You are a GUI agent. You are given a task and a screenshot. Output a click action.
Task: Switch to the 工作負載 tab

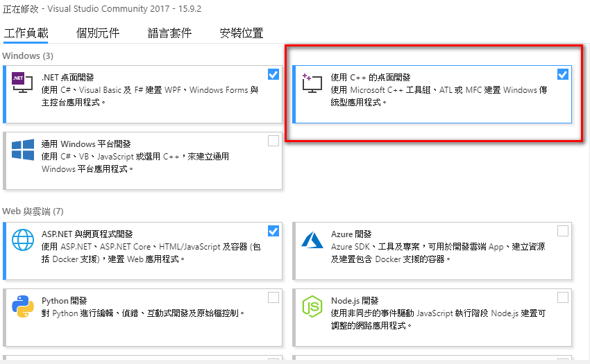[26, 33]
